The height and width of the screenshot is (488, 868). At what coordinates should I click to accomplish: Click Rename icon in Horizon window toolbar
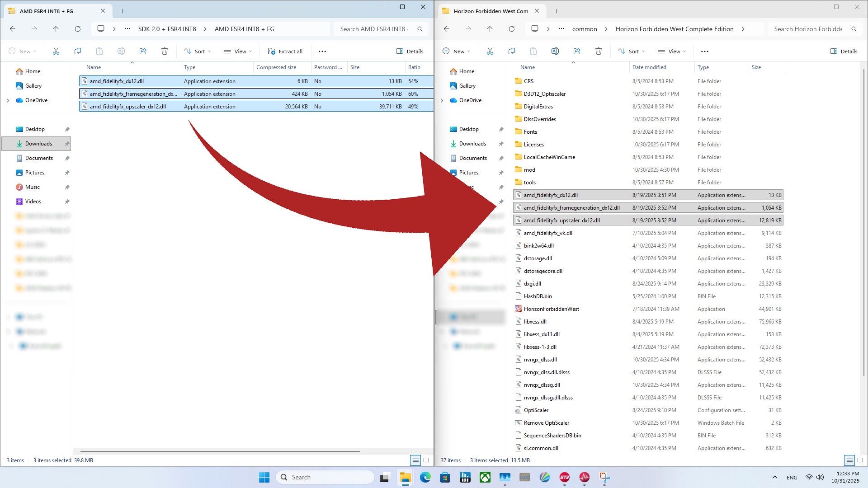click(555, 51)
